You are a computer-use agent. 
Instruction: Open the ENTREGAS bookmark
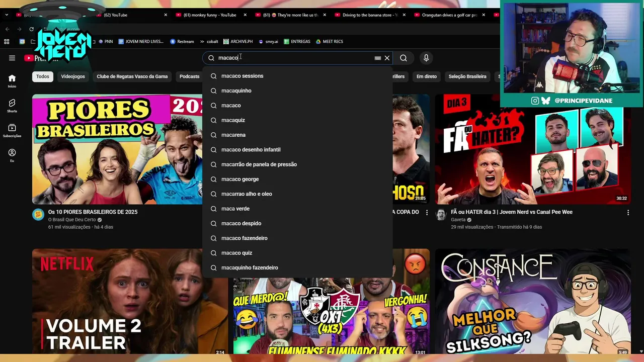297,41
